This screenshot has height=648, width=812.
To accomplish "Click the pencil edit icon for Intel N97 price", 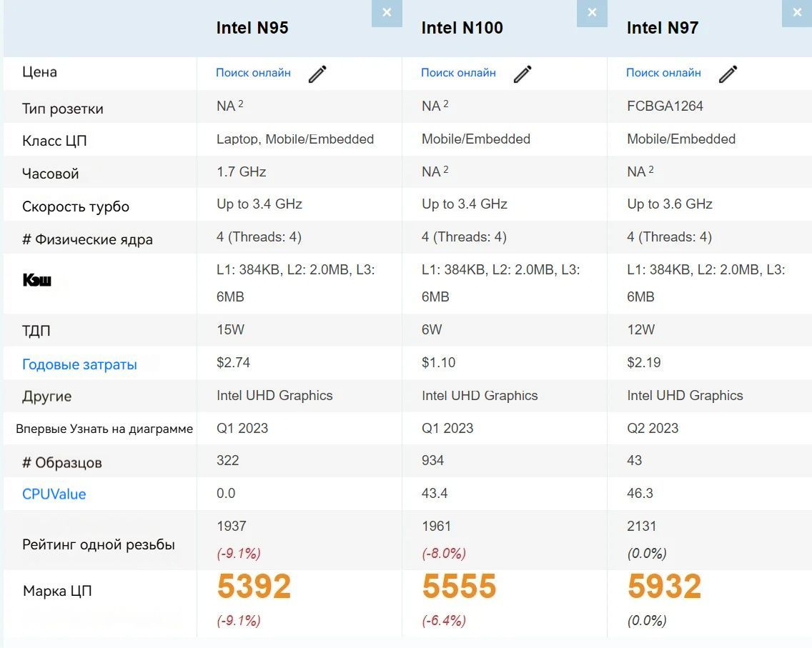I will tap(728, 74).
